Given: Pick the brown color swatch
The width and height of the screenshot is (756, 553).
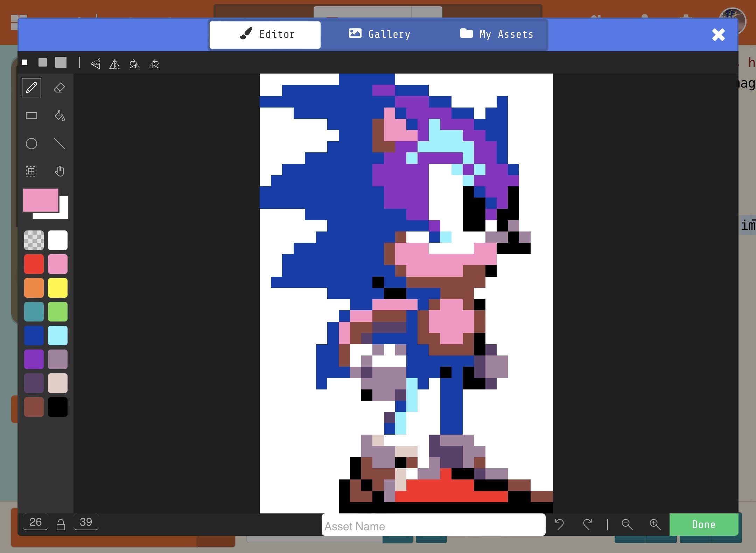Looking at the screenshot, I should 34,407.
